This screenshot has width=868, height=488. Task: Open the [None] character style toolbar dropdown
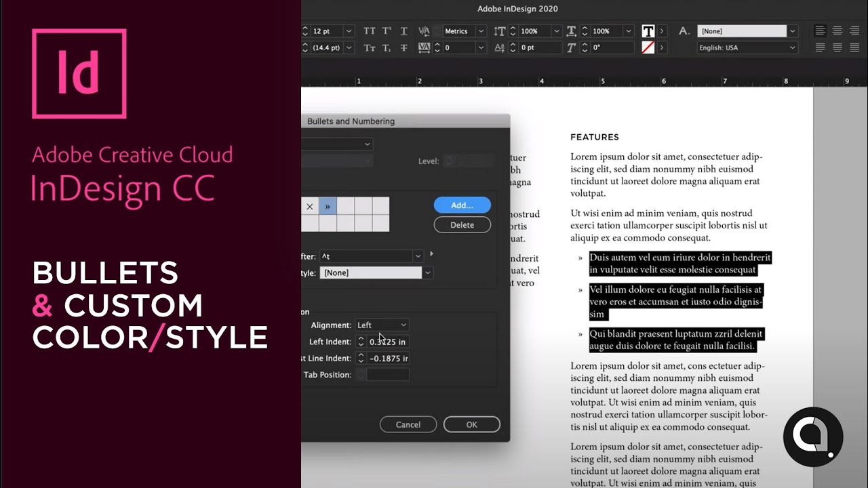point(792,31)
